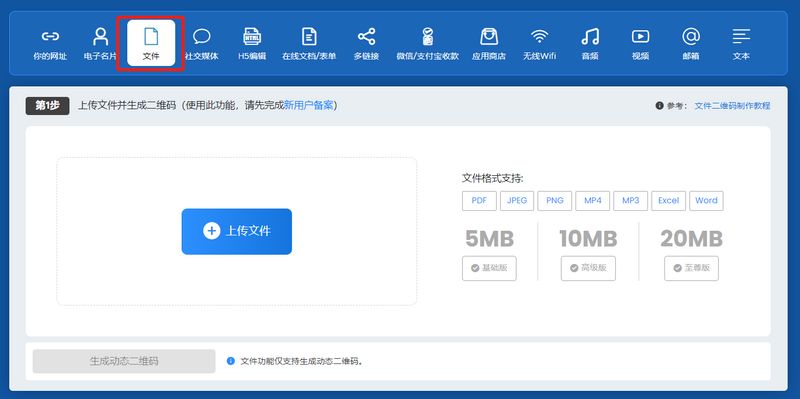Open the 电子名片 person icon
Image resolution: width=800 pixels, height=399 pixels.
click(101, 36)
